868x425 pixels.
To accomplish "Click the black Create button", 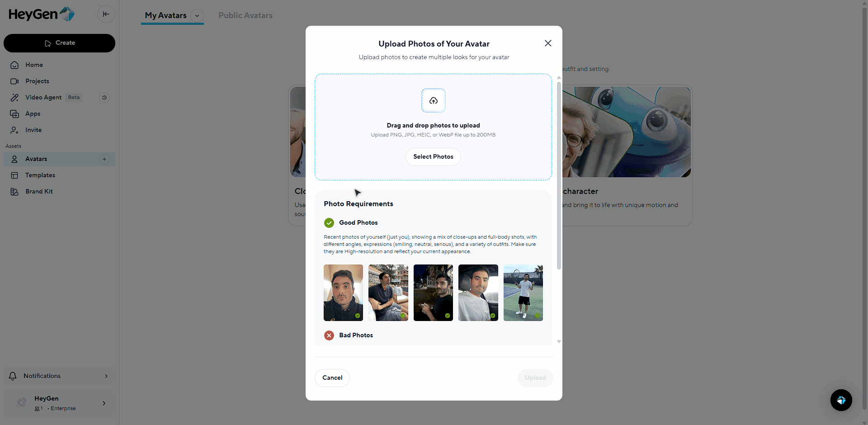I will click(59, 43).
